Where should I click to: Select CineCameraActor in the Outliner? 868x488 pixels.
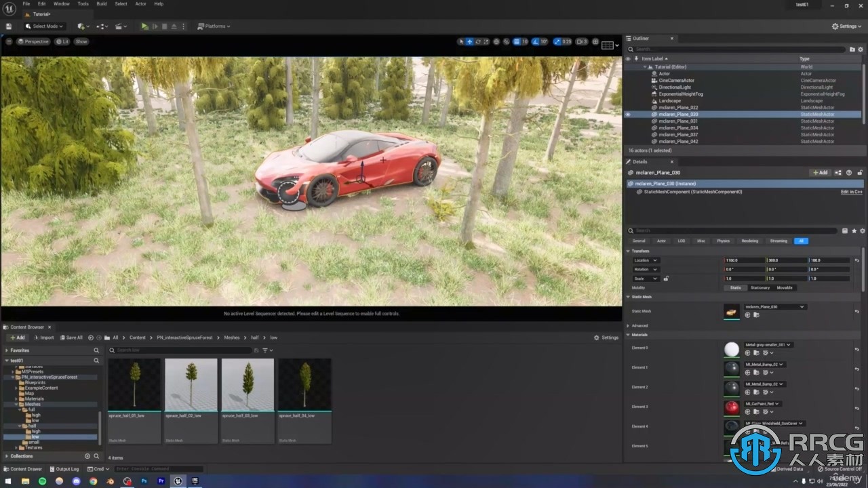click(x=676, y=81)
